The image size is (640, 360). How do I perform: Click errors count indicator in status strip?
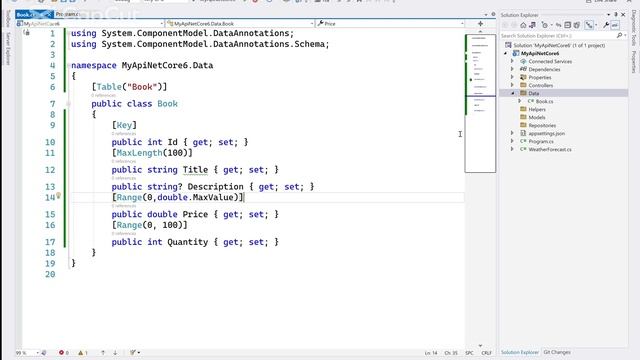[64, 353]
